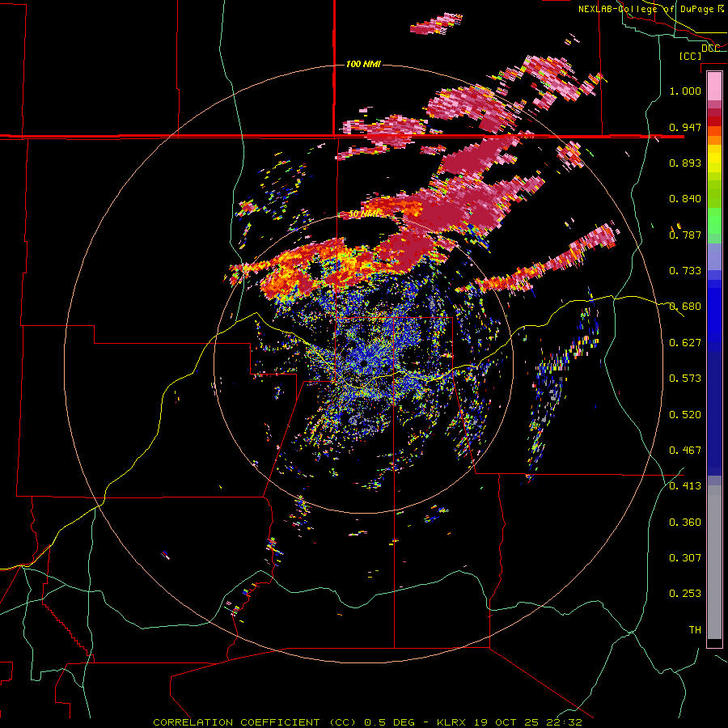
Task: Pick the bright blue swatch beside 0.680
Action: tap(714, 311)
